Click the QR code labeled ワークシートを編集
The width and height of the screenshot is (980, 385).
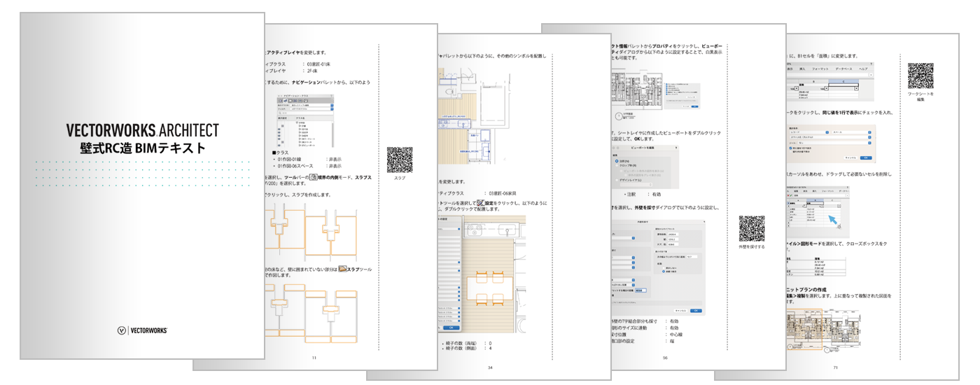(920, 76)
